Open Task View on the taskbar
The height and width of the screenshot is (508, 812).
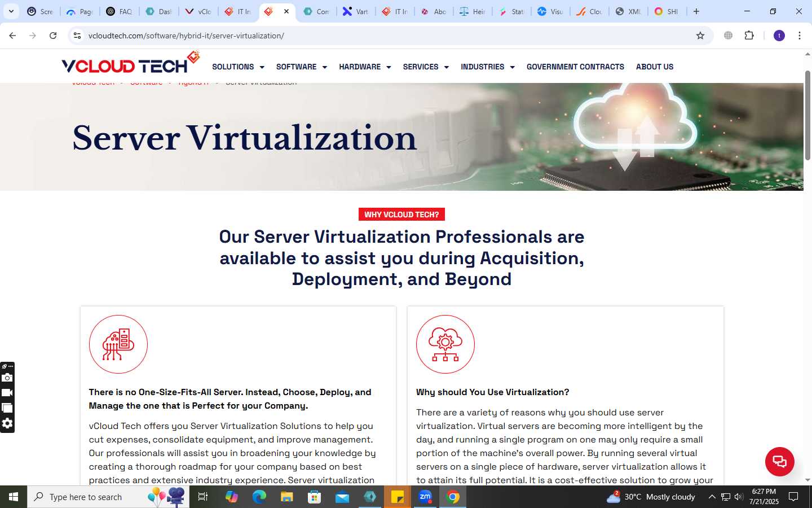click(x=203, y=497)
